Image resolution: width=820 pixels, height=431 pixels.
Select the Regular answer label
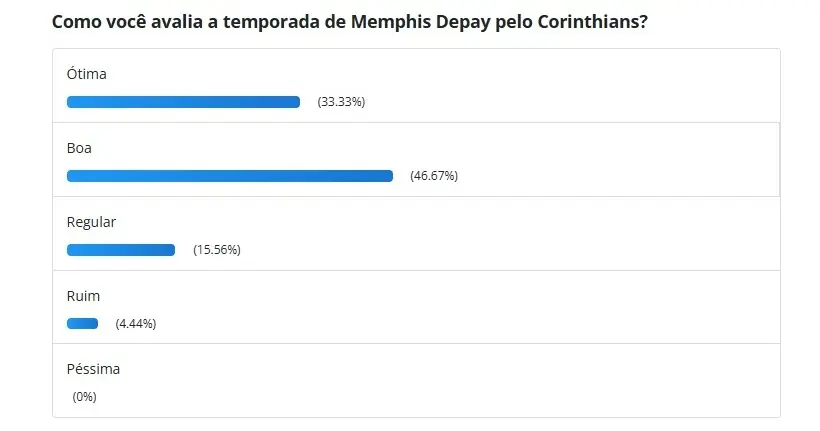[x=91, y=222]
